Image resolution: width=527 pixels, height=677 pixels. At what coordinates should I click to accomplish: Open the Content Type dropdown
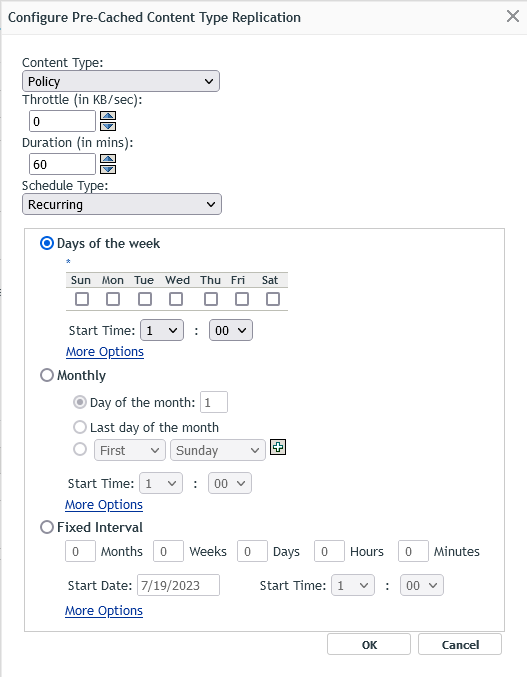(121, 81)
